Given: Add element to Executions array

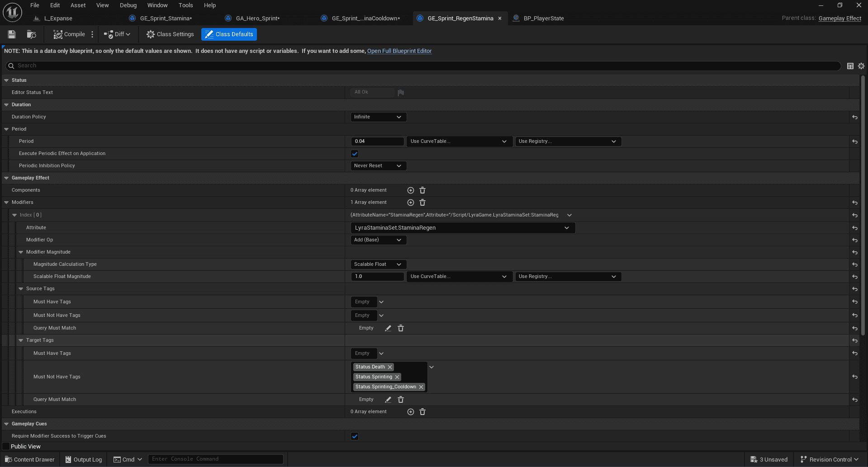Looking at the screenshot, I should tap(411, 412).
